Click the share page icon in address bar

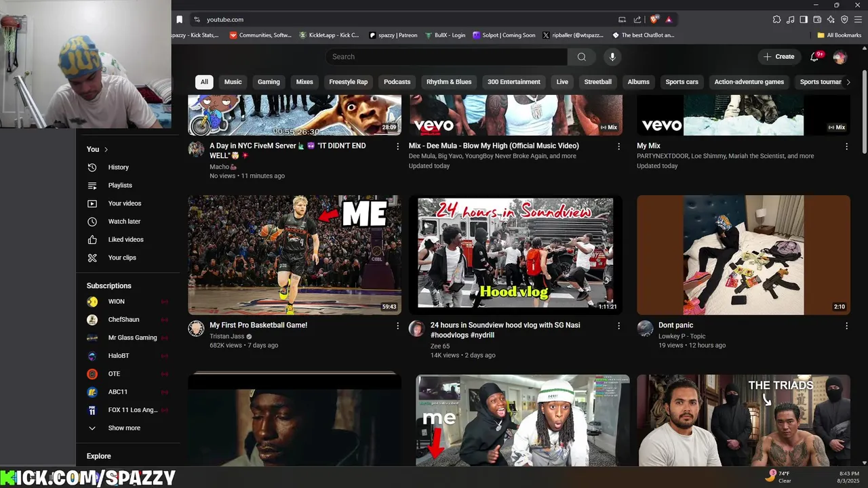[637, 20]
